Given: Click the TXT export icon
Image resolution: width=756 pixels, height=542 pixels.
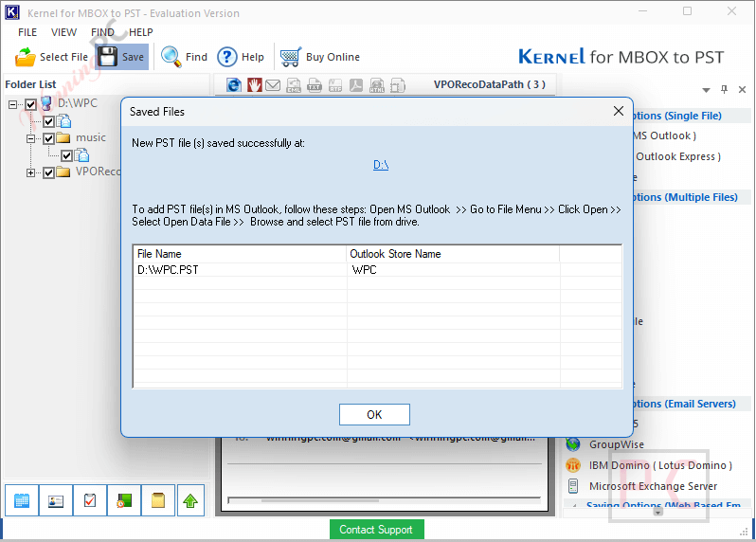Looking at the screenshot, I should coord(315,85).
